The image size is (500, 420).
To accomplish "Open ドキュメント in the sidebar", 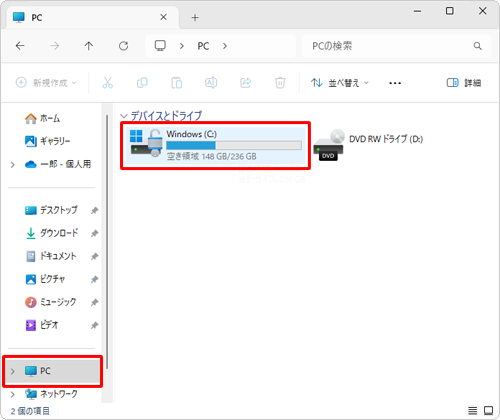I will [x=51, y=256].
